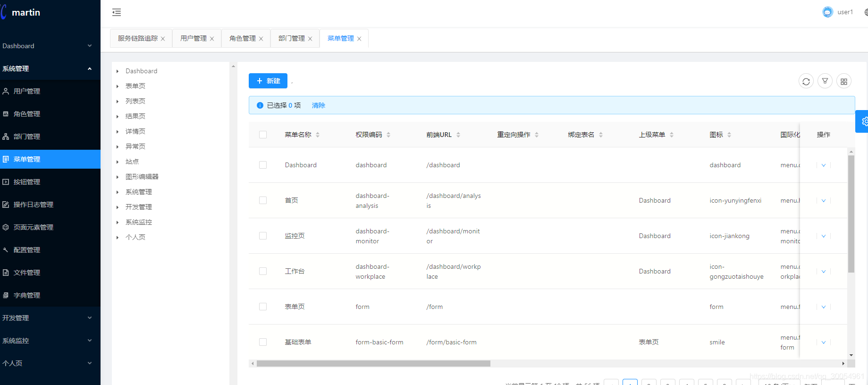Click the table vertical scrollbar thumb
Image resolution: width=868 pixels, height=385 pixels.
[x=851, y=214]
